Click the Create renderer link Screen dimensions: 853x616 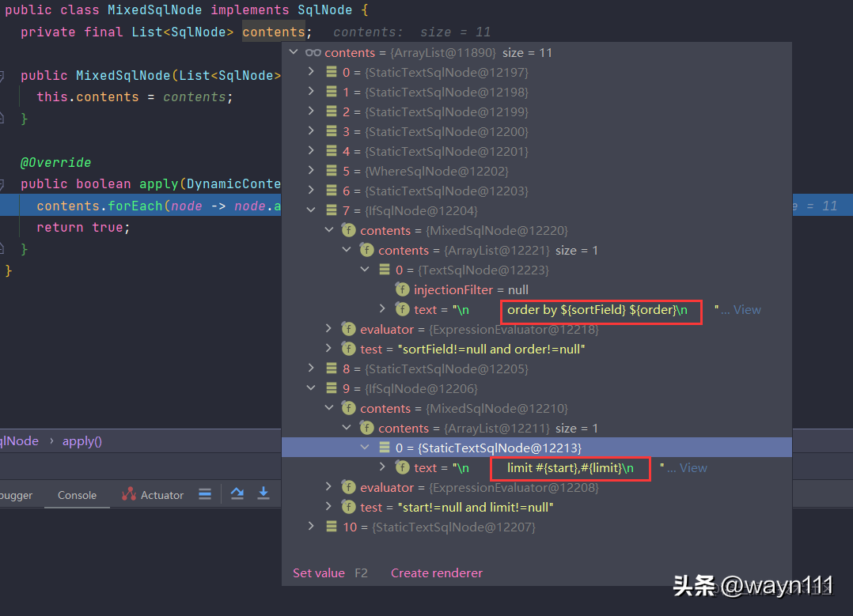tap(436, 573)
